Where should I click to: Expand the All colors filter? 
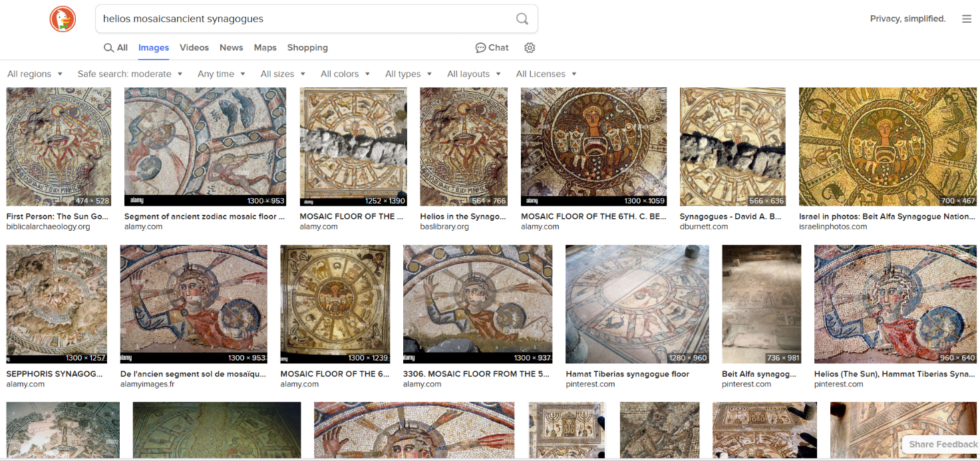pos(345,74)
